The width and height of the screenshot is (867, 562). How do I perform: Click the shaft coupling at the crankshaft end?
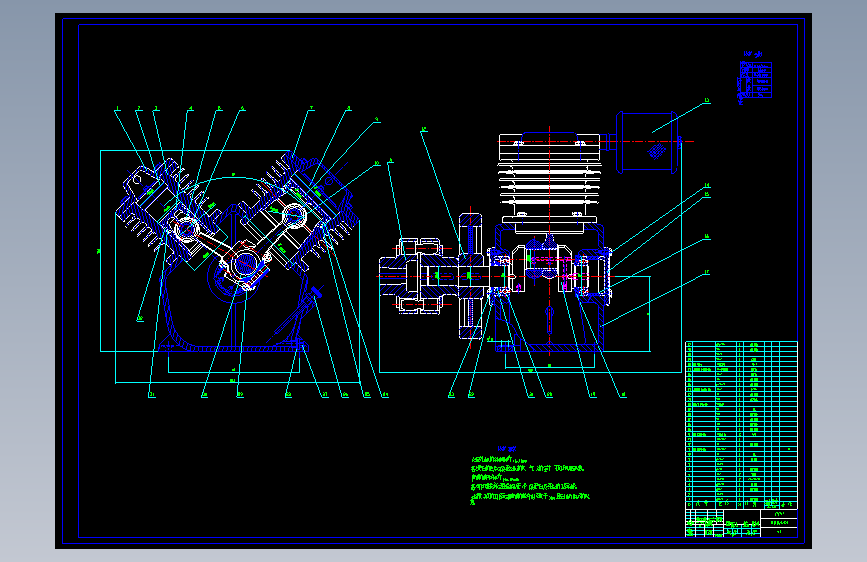click(419, 275)
